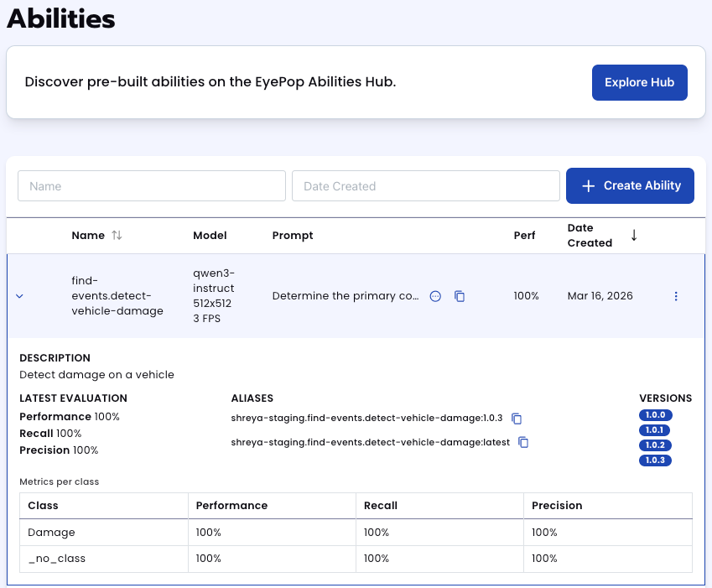
Task: Click the Create Ability button
Action: (x=630, y=185)
